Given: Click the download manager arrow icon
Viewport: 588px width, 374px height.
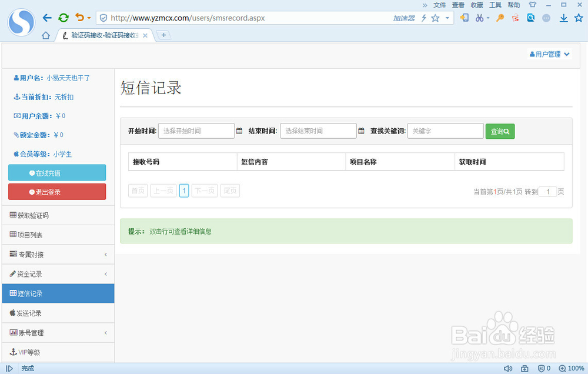Looking at the screenshot, I should point(565,18).
